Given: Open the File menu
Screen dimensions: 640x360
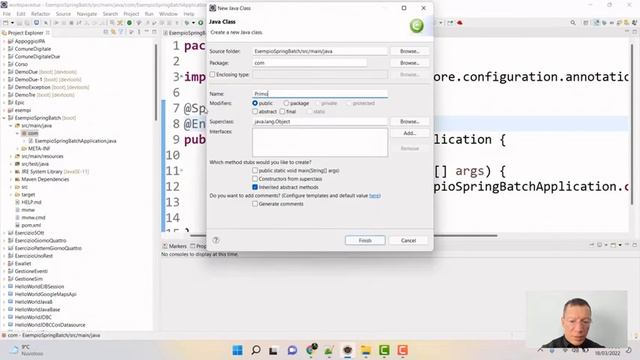Looking at the screenshot, I should [7, 14].
